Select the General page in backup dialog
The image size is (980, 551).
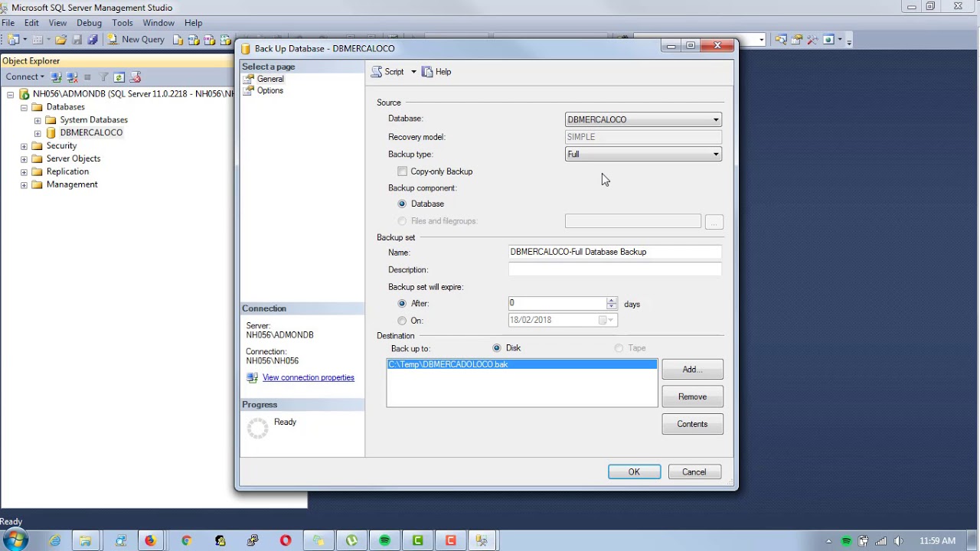(x=270, y=79)
